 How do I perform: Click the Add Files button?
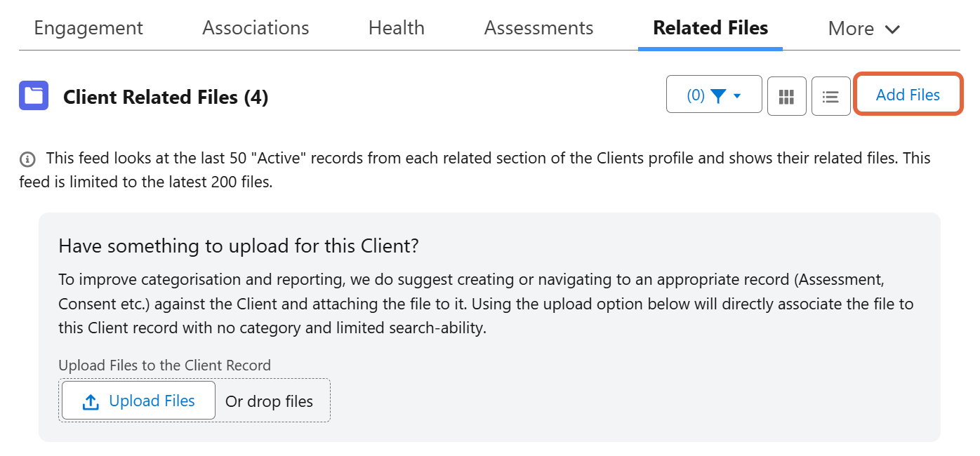908,95
